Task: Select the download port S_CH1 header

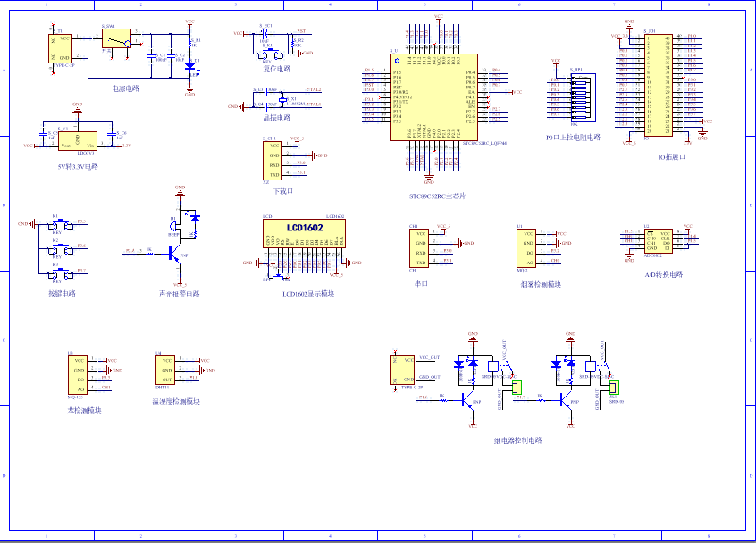Action: coord(273,161)
